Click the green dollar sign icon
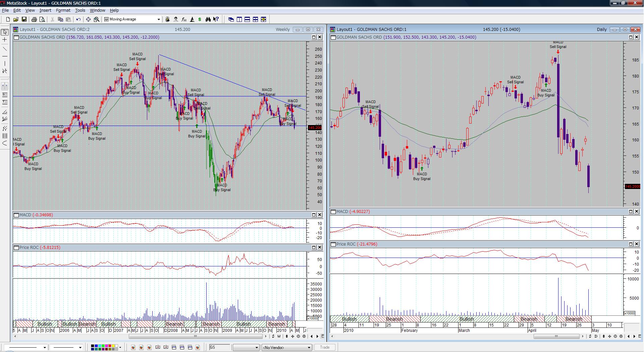Screen dimensions: 644x352 200,19
